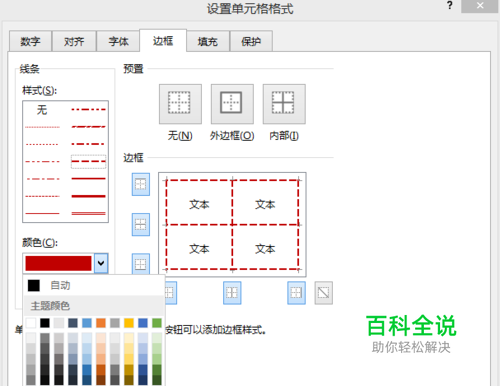Open the 颜色(C) dropdown arrow

pos(101,263)
